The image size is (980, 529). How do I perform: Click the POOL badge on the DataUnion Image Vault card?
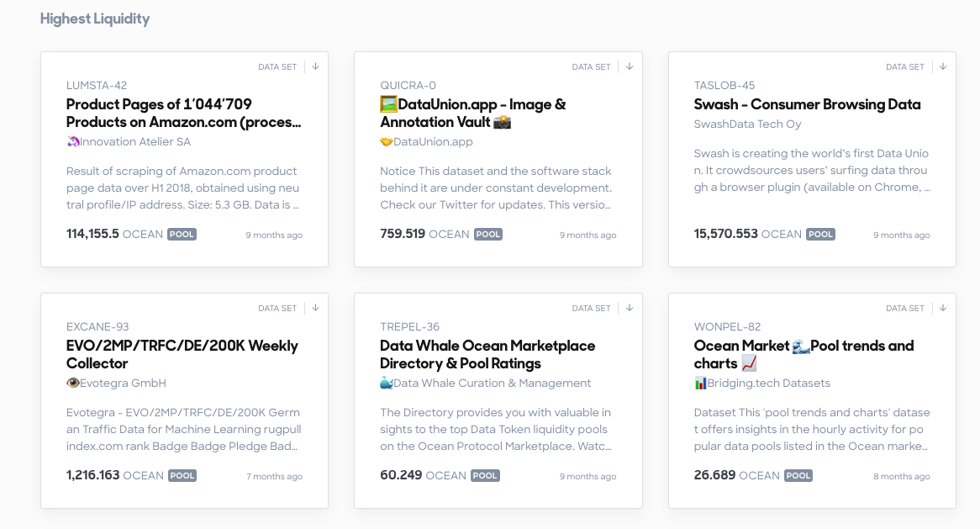[488, 234]
